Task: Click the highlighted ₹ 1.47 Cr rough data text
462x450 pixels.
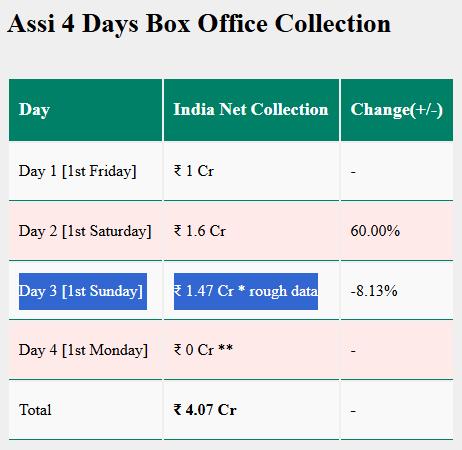Action: [x=246, y=291]
